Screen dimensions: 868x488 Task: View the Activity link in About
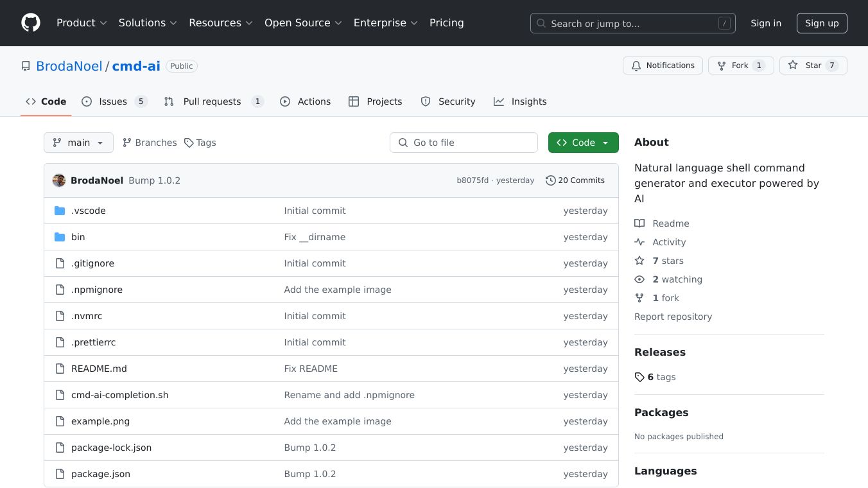click(669, 242)
